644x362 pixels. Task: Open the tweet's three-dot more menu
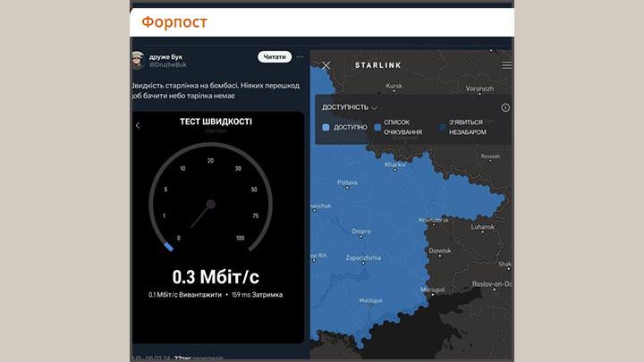click(301, 57)
